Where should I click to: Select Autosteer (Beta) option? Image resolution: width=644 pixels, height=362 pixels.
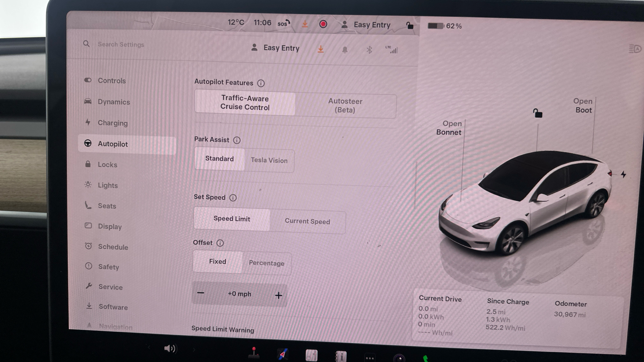tap(345, 106)
